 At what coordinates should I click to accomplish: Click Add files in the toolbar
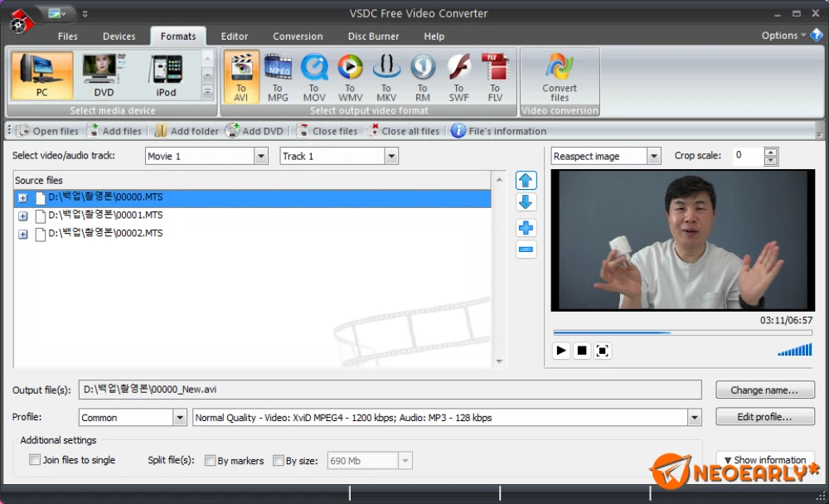114,131
